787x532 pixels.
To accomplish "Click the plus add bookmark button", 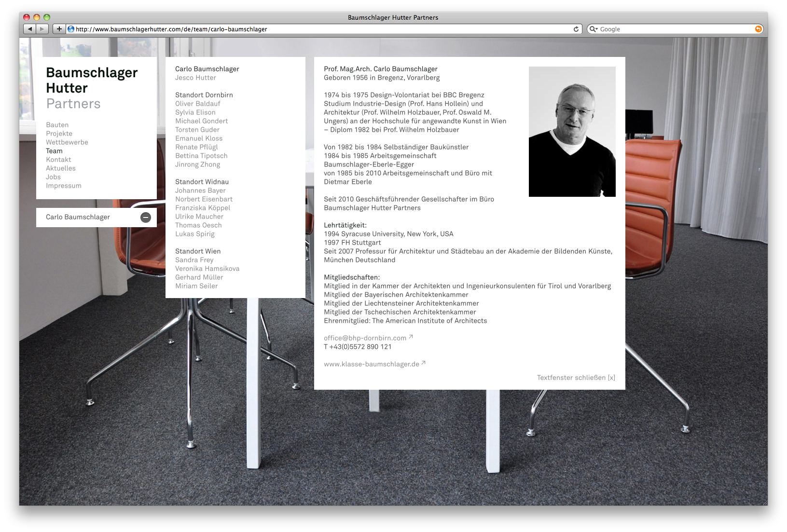I will [x=59, y=29].
